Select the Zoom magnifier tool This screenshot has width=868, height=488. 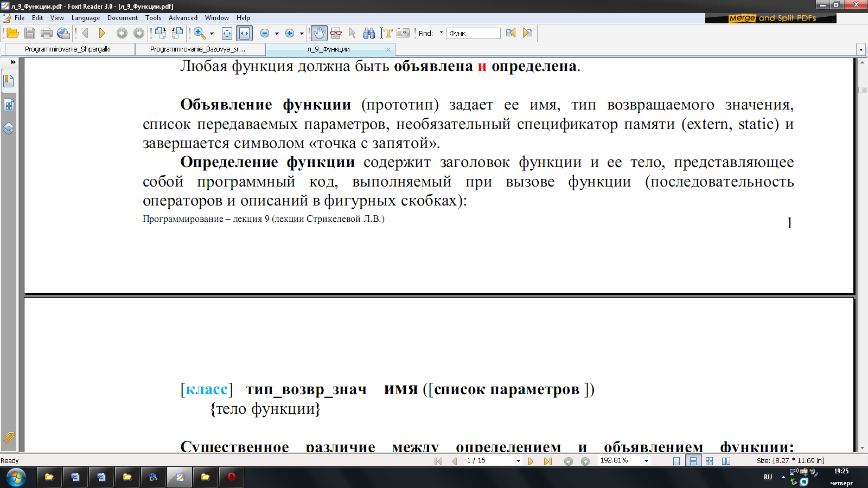click(200, 33)
